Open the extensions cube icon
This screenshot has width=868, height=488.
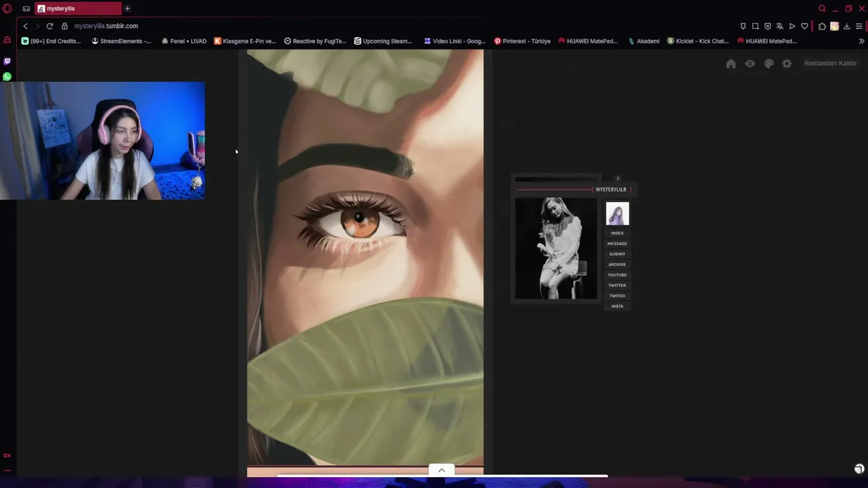pyautogui.click(x=822, y=26)
